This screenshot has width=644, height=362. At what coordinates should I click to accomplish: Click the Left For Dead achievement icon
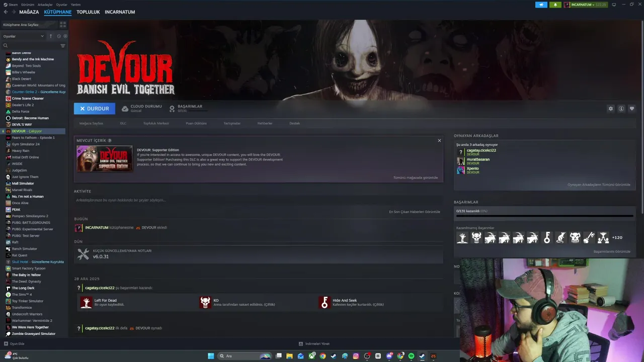tap(86, 302)
